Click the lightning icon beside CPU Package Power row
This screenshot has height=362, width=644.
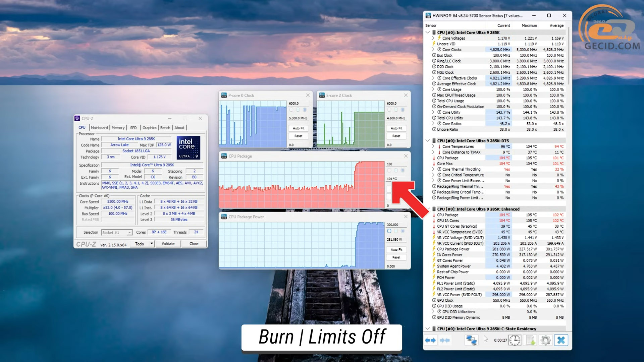(434, 249)
